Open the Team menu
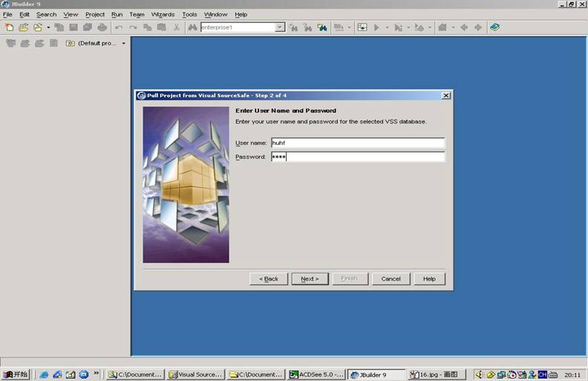 coord(137,15)
